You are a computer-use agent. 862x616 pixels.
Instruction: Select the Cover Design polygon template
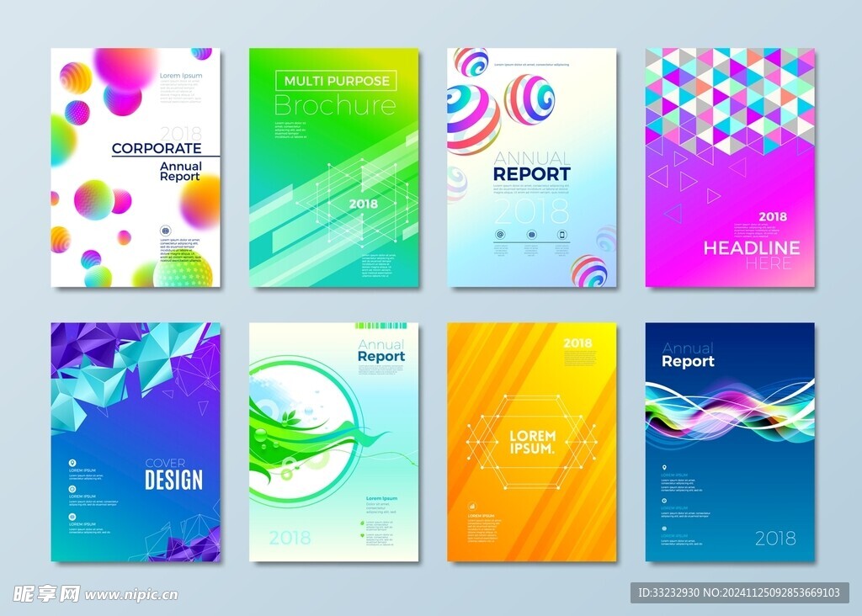click(136, 442)
